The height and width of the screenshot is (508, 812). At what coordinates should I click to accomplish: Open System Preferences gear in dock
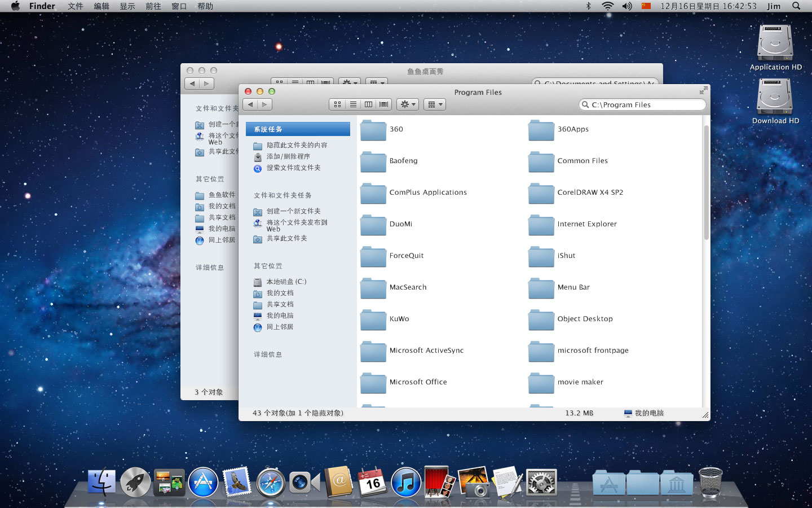[x=541, y=483]
